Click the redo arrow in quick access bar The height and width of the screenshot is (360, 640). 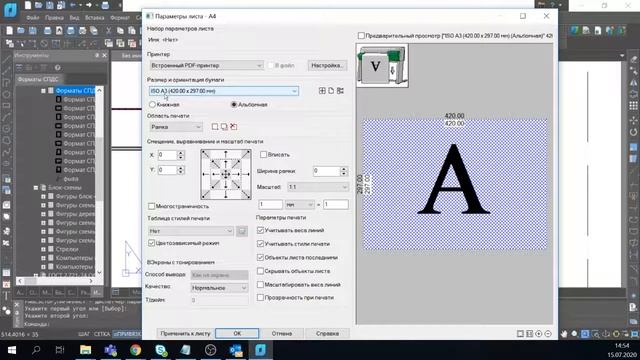click(89, 5)
